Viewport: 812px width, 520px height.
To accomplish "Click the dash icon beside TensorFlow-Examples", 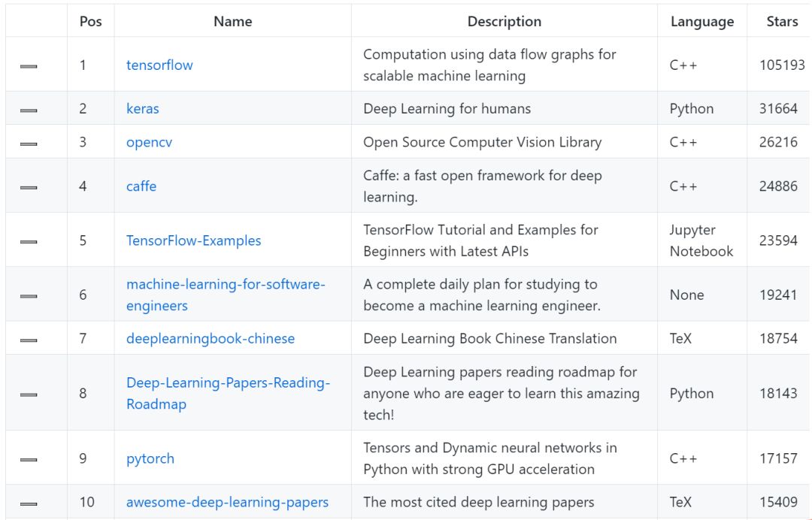I will [29, 242].
